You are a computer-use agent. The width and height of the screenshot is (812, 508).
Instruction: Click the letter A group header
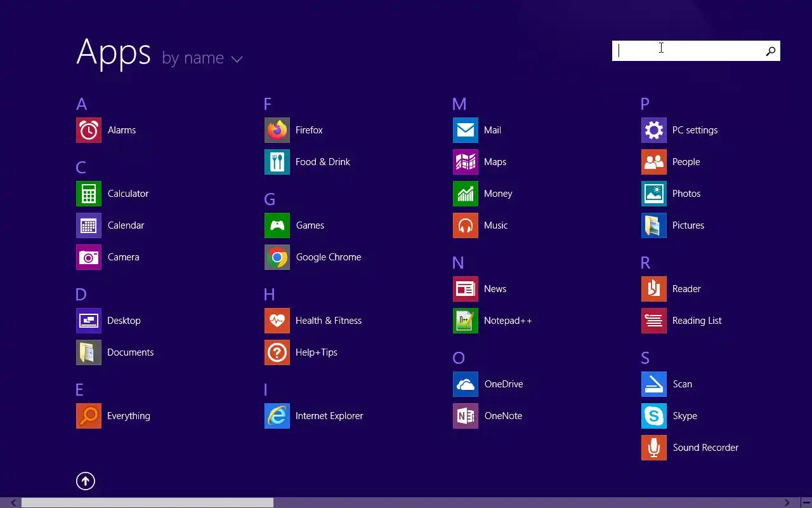[x=81, y=104]
